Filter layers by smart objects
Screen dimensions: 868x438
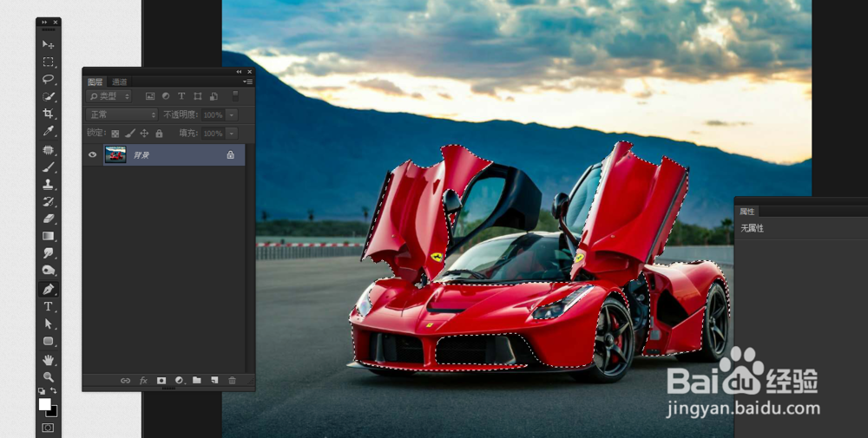coord(214,96)
